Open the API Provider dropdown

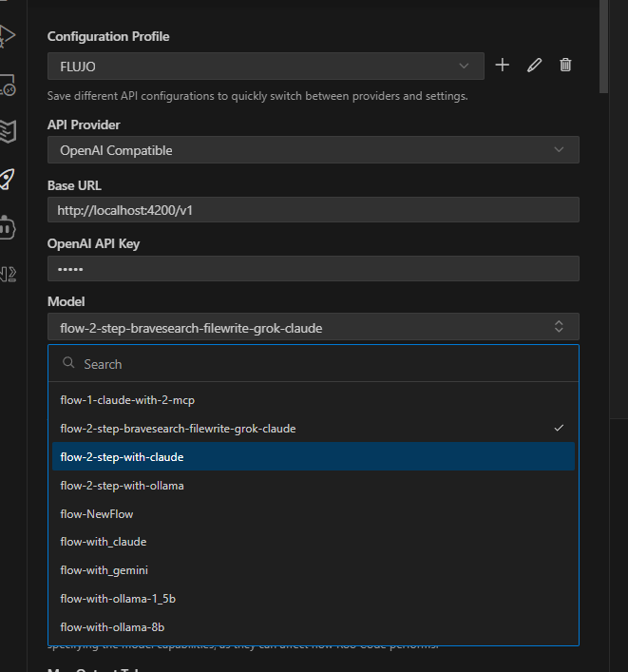313,150
